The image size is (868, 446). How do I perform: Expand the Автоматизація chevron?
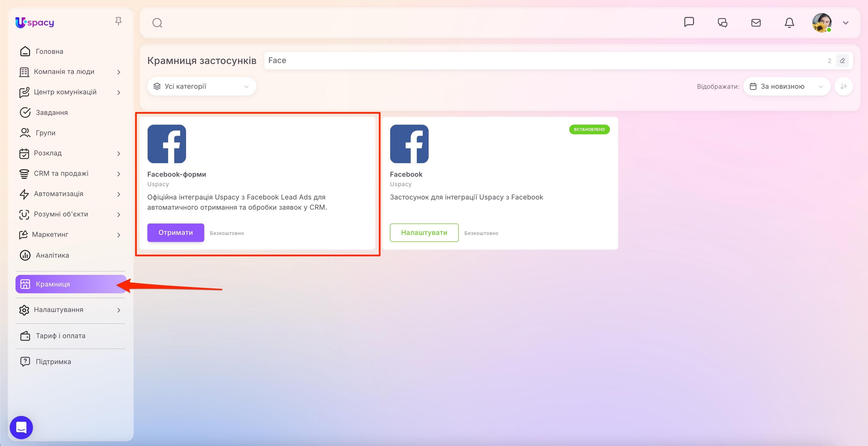118,194
